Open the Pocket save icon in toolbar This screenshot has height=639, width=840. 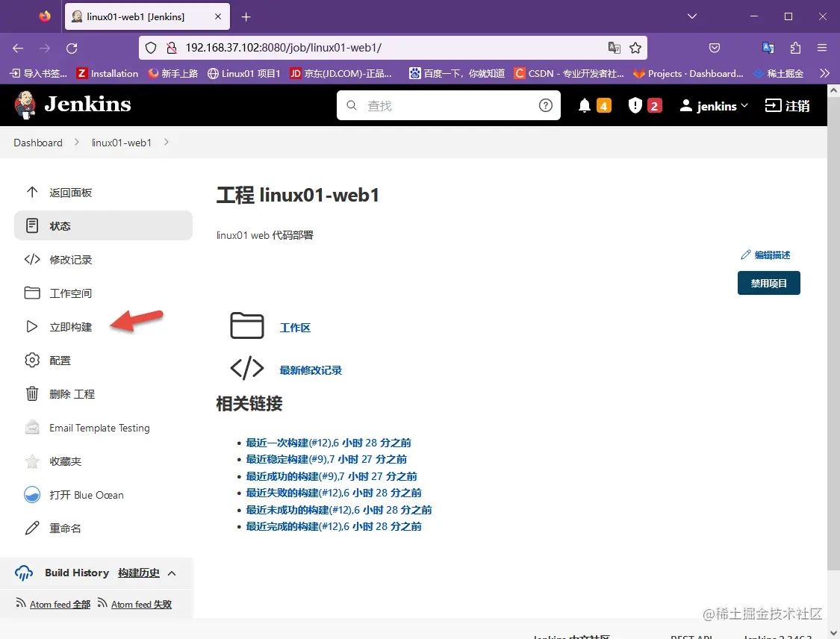715,48
